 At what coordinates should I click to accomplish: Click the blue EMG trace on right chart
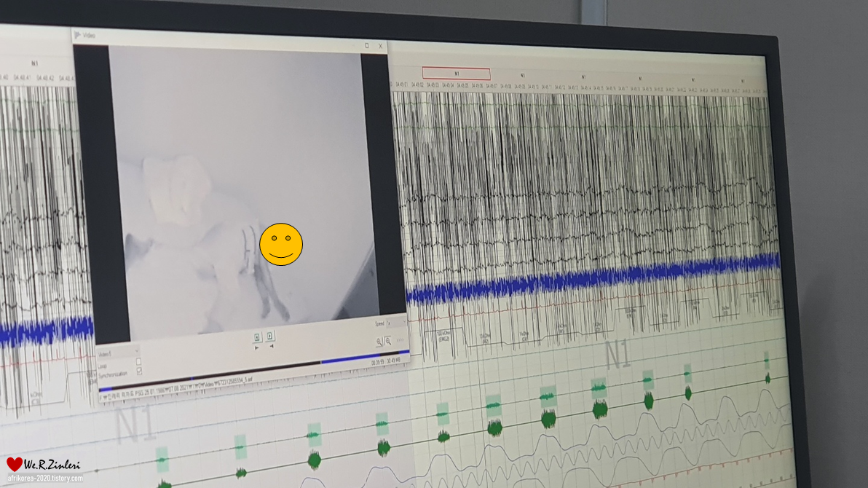pos(592,280)
